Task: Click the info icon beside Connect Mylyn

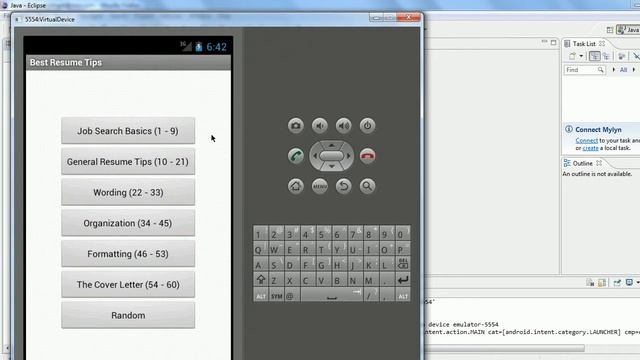Action: click(x=569, y=129)
